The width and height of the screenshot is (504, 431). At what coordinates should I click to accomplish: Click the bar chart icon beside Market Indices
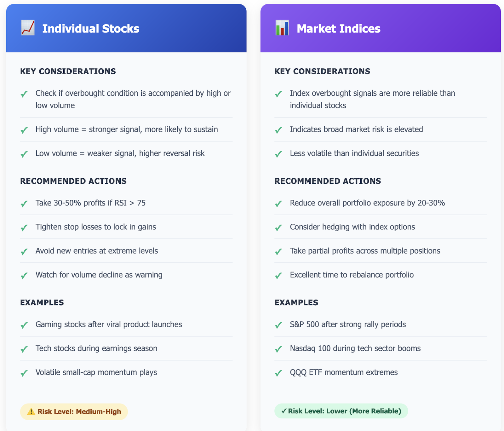(x=282, y=28)
